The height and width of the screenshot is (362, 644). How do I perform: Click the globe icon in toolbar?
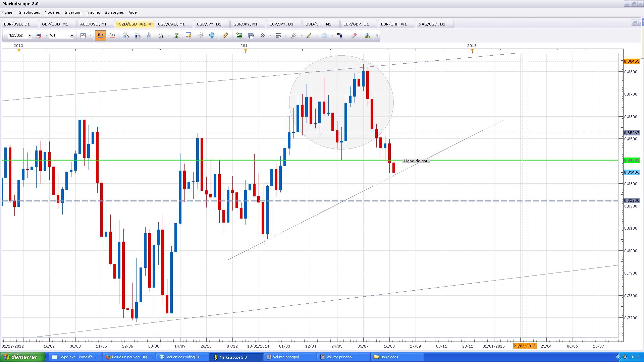point(212,35)
